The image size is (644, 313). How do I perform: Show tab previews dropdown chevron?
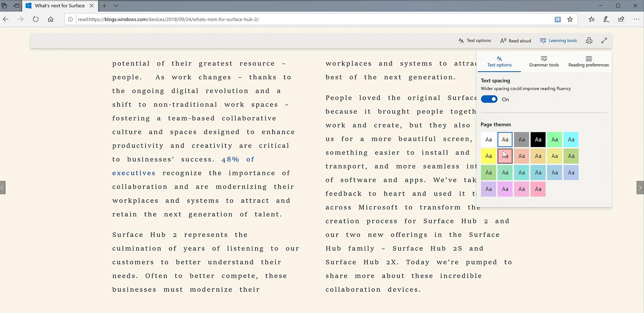coord(116,5)
